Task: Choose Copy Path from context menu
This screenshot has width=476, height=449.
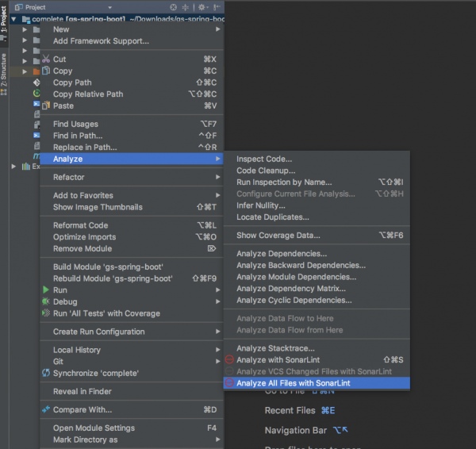Action: coord(132,83)
